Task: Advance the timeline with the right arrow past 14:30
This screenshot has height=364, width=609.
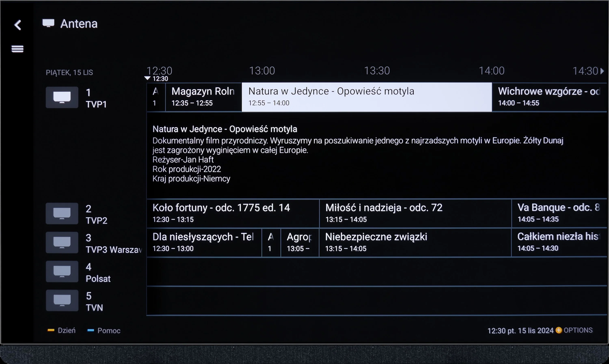Action: point(602,71)
